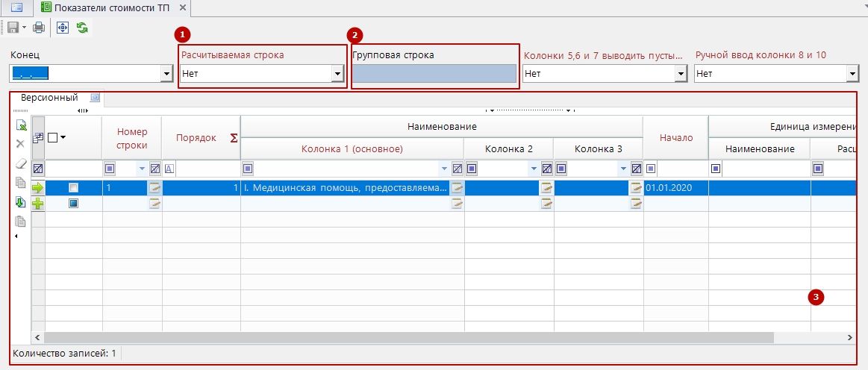Viewport: 868px width, 370px height.
Task: Click the Групповая строка input field
Action: [x=434, y=73]
